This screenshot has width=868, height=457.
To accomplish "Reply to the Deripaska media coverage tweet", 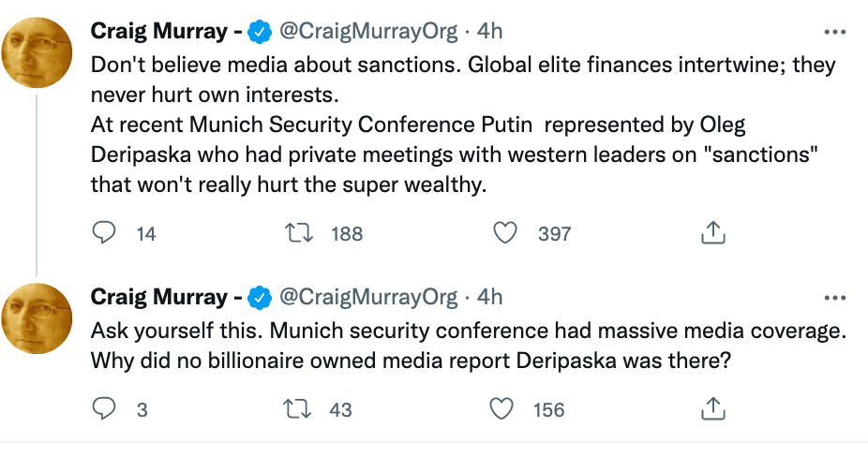I will (104, 408).
